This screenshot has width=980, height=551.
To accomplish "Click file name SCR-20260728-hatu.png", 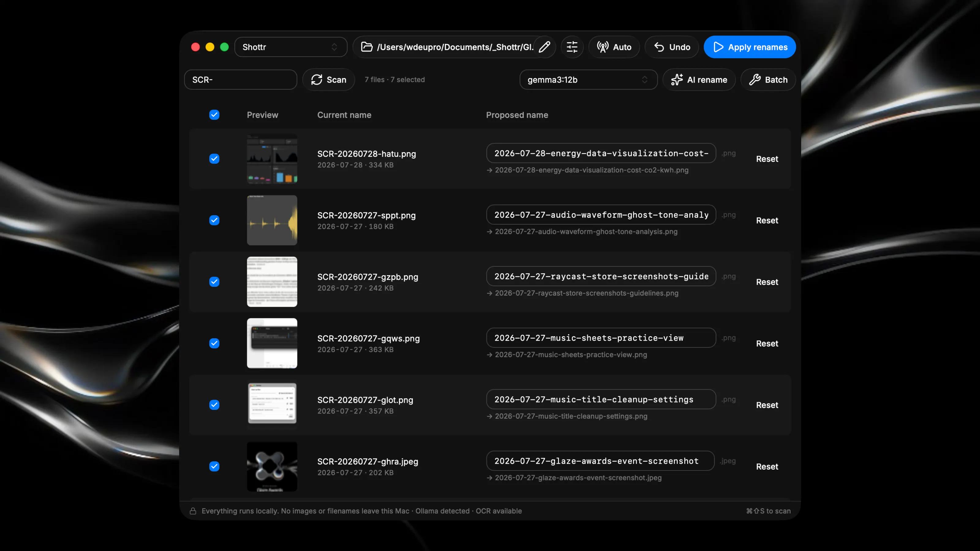I will 367,154.
